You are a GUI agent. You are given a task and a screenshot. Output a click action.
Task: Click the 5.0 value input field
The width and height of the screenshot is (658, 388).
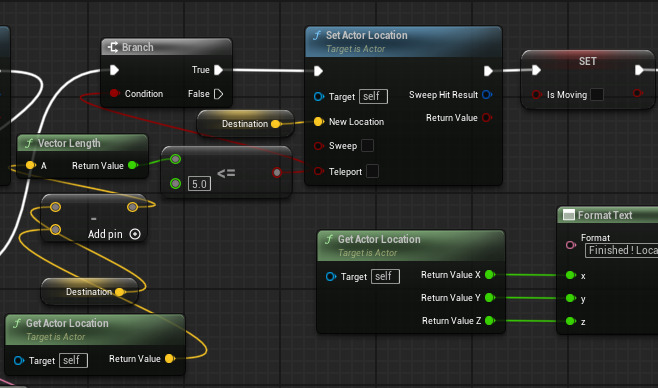[x=199, y=184]
